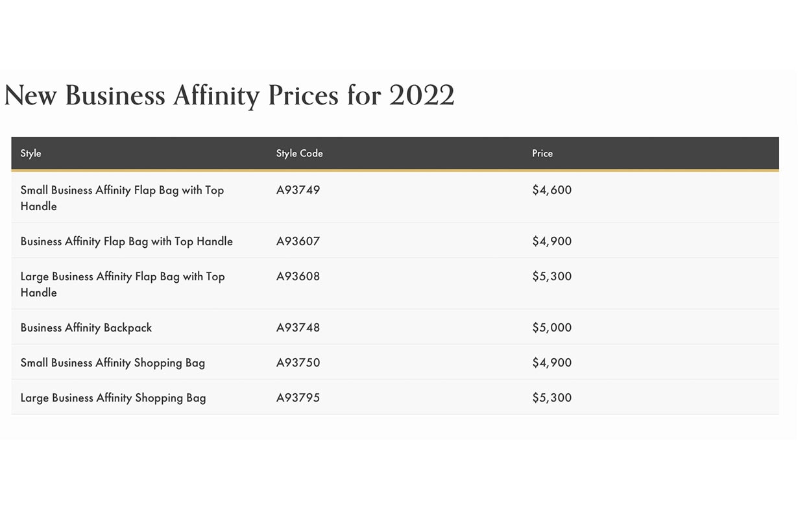Click the $5,300 price for code A93608
This screenshot has height=532, width=798.
(551, 276)
